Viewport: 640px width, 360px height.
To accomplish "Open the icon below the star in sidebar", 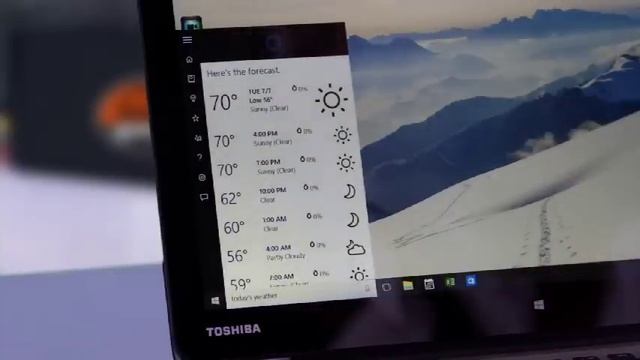I will (198, 138).
